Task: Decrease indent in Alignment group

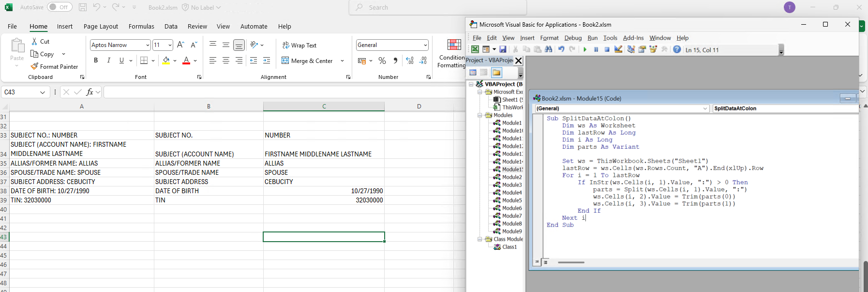Action: pyautogui.click(x=254, y=61)
